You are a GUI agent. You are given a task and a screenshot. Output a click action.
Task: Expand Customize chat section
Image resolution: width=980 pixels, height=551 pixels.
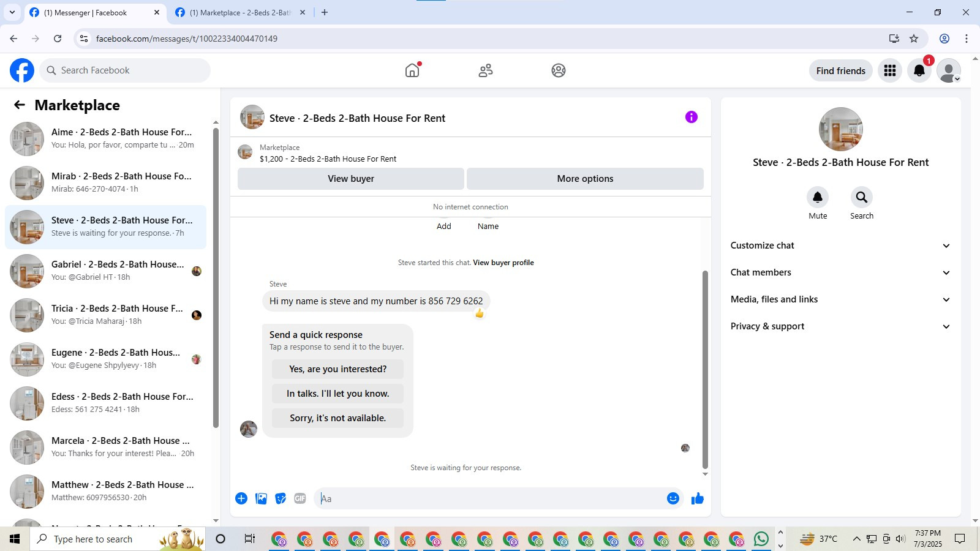840,246
